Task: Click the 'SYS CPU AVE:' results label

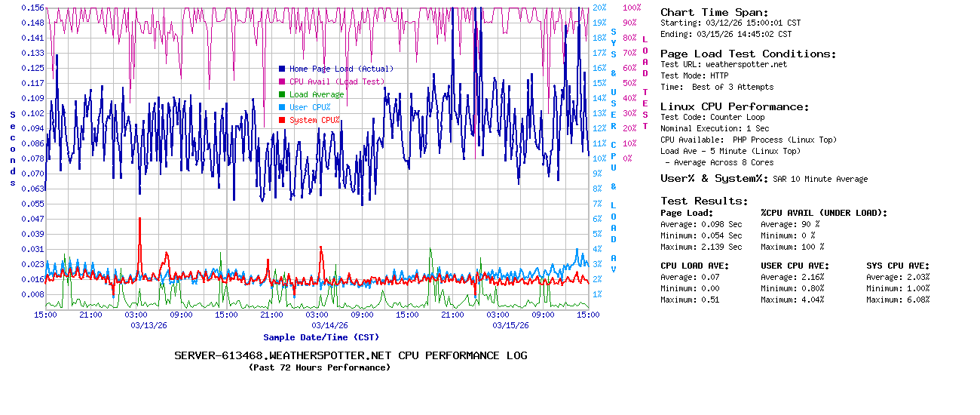Action: click(897, 266)
